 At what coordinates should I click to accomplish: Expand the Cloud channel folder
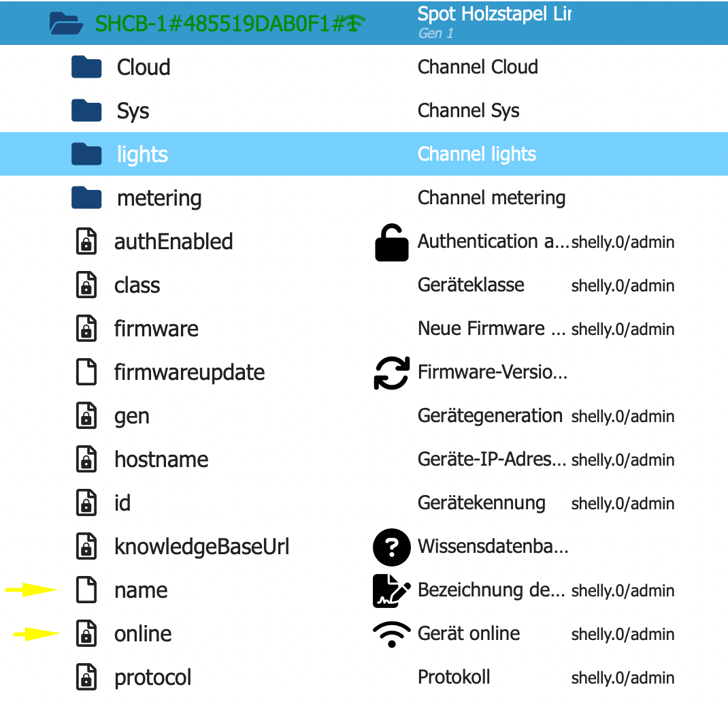click(86, 67)
